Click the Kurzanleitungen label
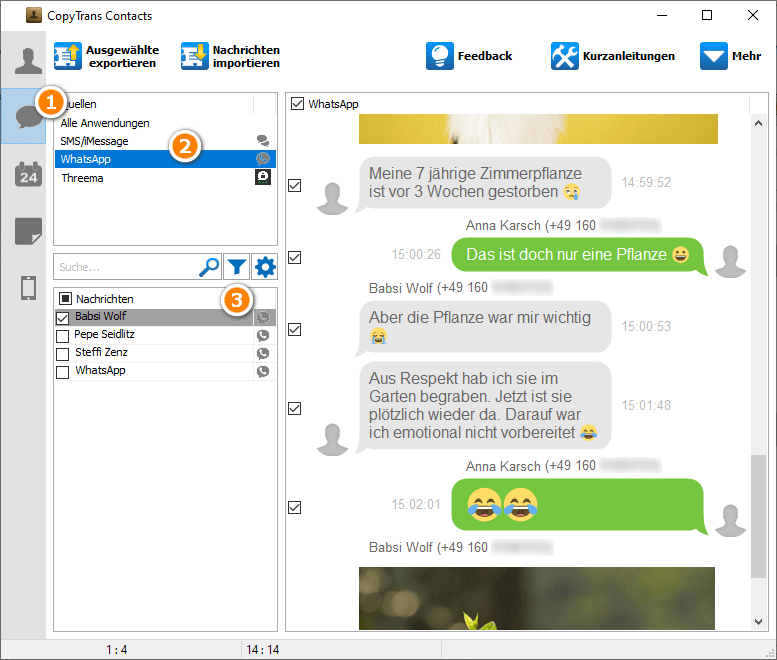 tap(628, 56)
